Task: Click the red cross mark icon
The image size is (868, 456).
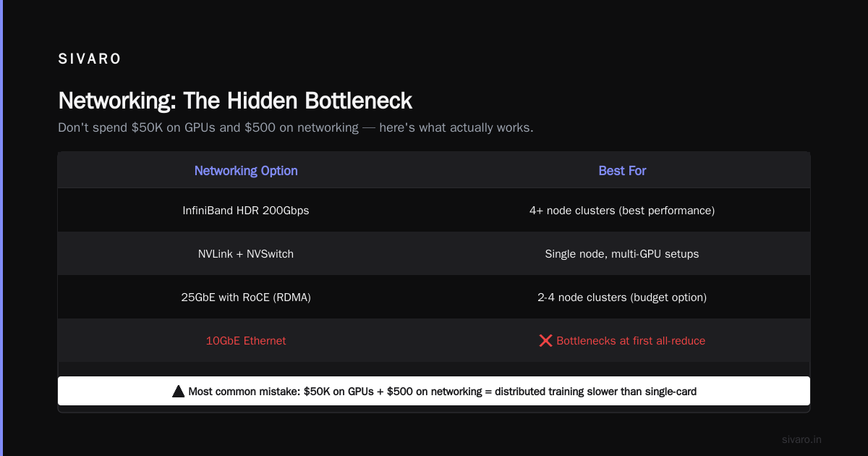Action: point(546,341)
